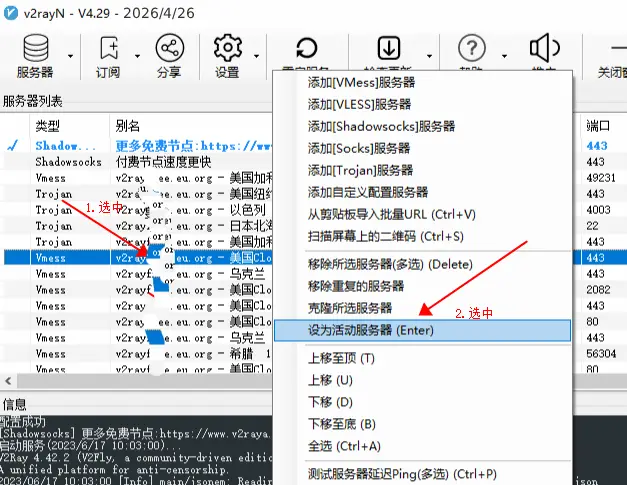Select 全选 (Ctrl+A) menu entry
627x485 pixels.
click(x=423, y=446)
